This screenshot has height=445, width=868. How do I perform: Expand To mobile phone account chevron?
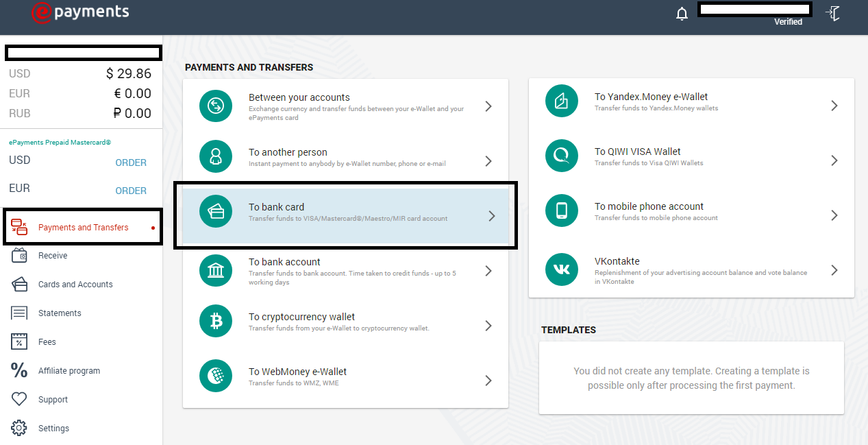(834, 215)
